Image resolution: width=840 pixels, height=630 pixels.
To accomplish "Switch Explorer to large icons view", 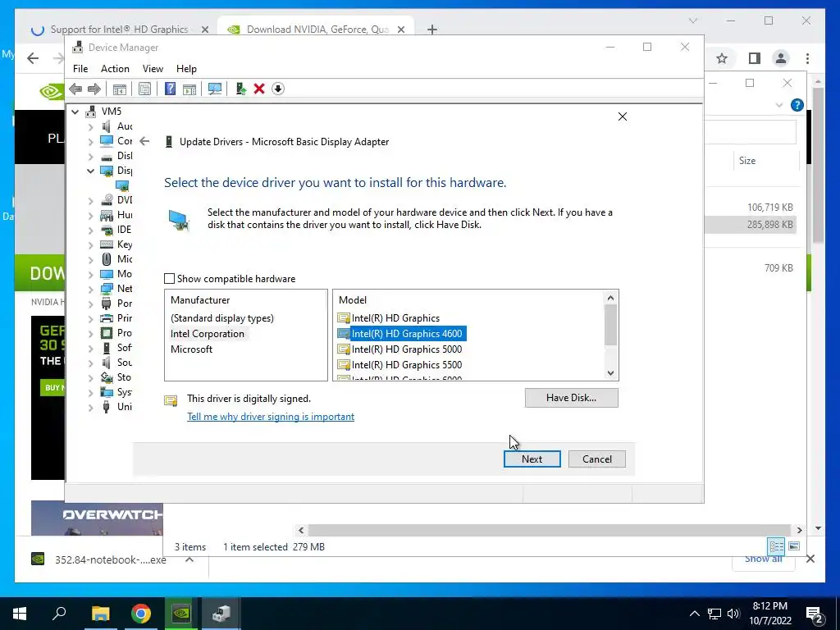I will [794, 546].
